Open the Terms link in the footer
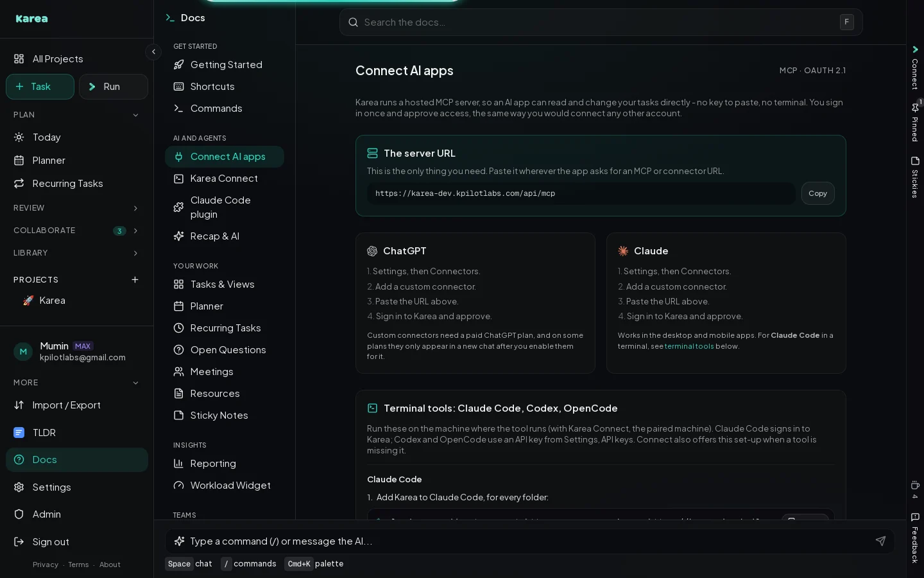 coord(78,565)
